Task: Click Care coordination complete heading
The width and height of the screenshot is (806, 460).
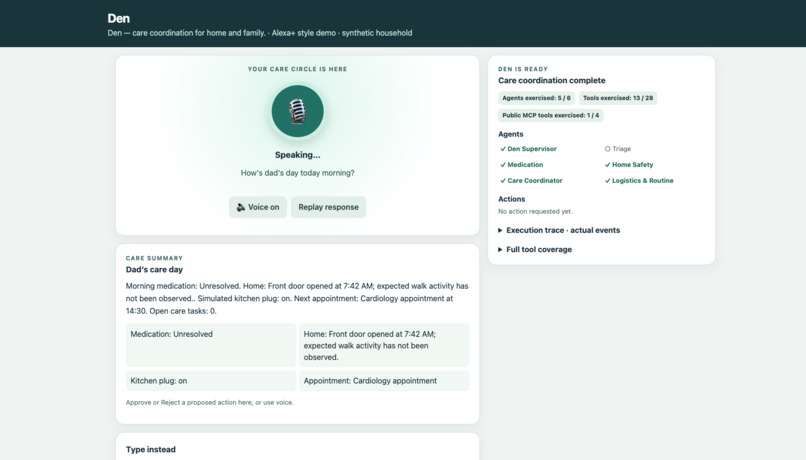Action: click(552, 80)
